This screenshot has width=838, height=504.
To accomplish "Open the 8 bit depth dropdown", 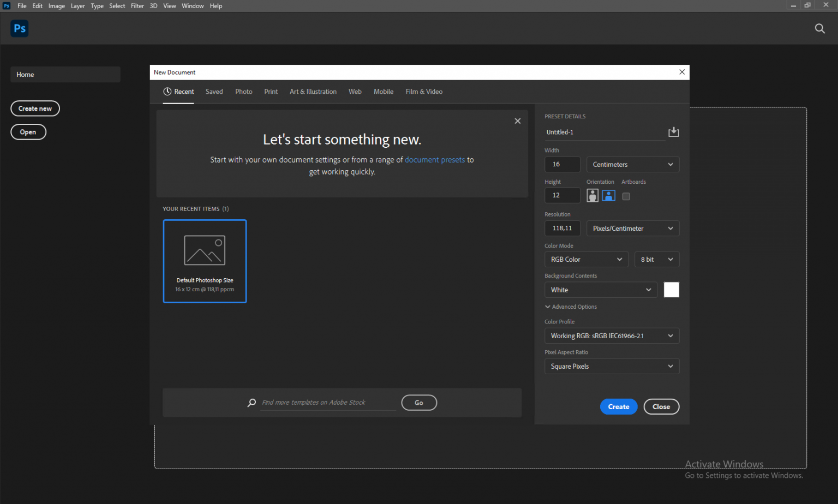I will point(657,260).
